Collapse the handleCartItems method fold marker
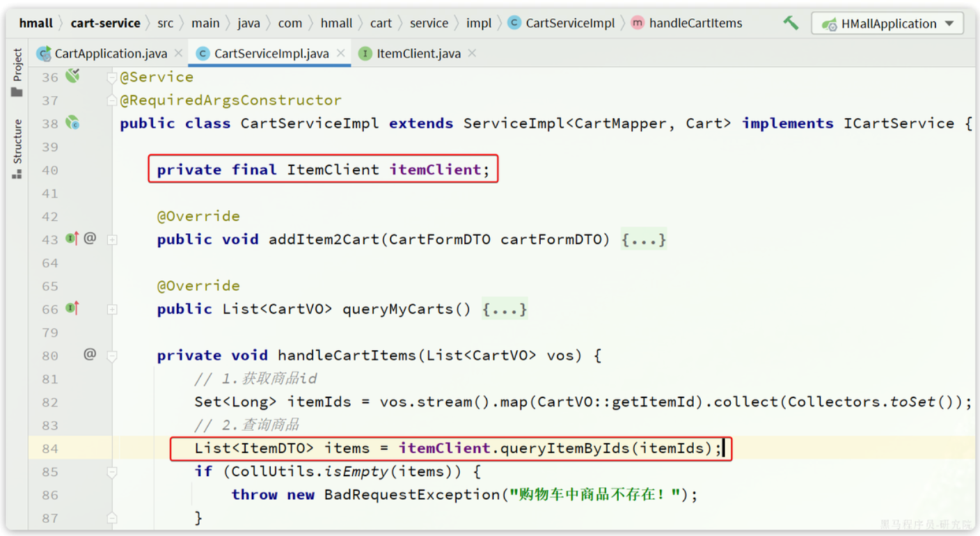 112,356
